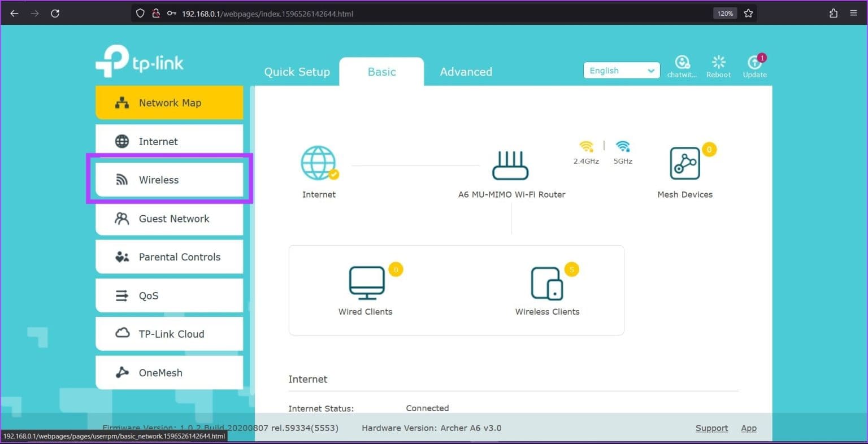868x444 pixels.
Task: Go to Parental Controls section
Action: 169,257
